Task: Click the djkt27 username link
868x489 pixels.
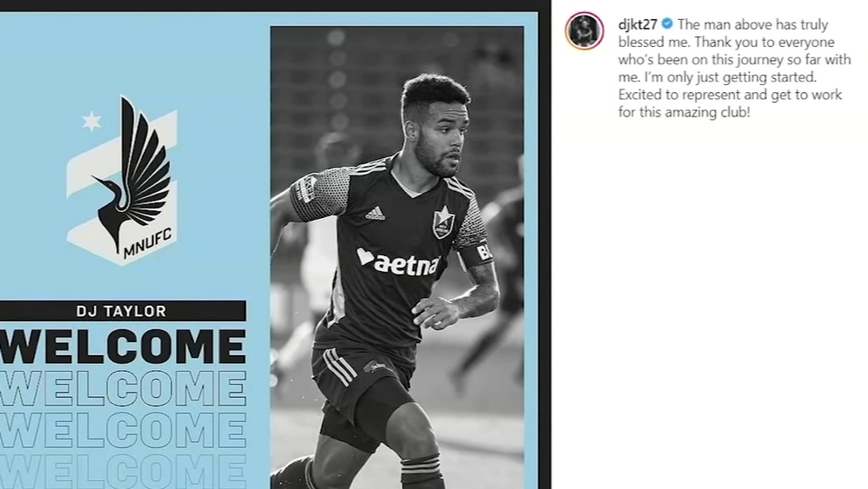Action: point(638,24)
